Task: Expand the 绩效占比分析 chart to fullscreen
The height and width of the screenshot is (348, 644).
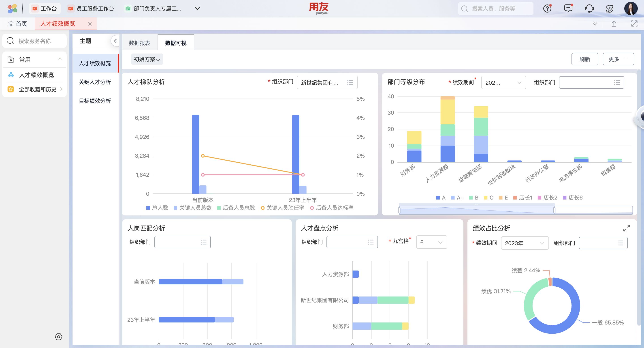Action: tap(627, 228)
